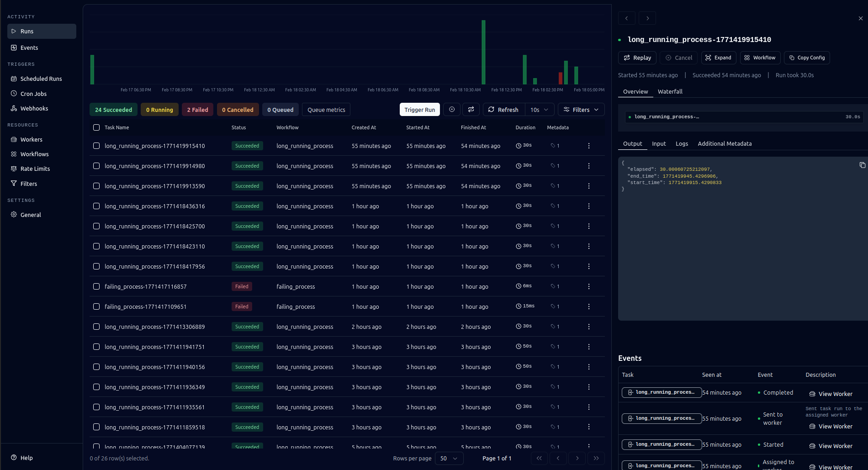
Task: Expand the Filters dropdown
Action: (581, 110)
